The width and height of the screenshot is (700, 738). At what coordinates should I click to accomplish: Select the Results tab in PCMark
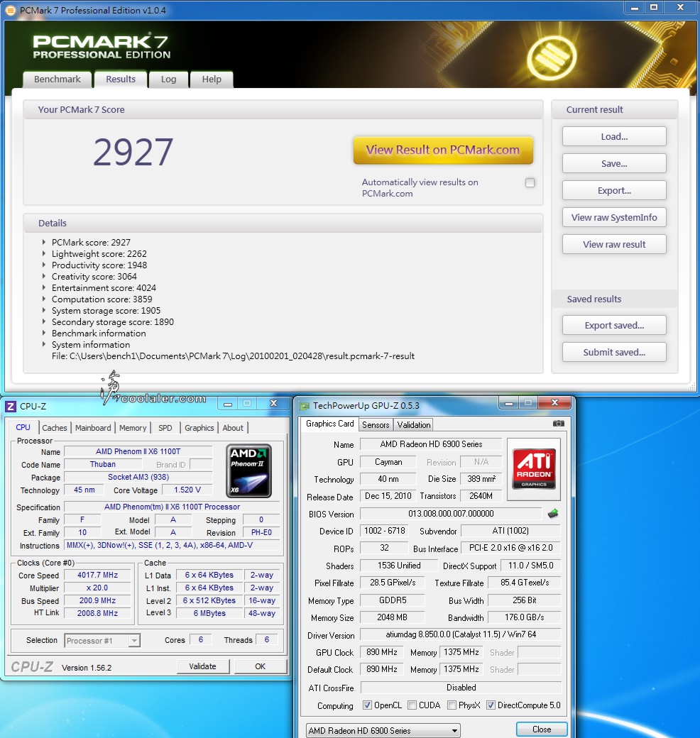click(121, 79)
